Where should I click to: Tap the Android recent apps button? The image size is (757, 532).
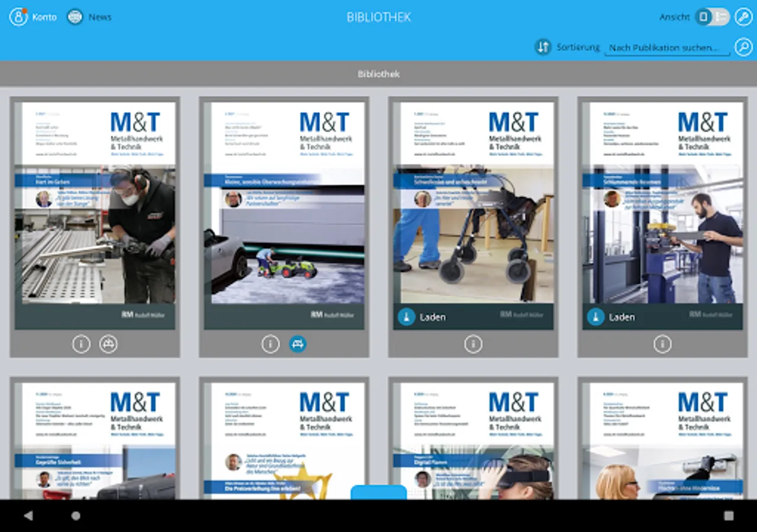click(729, 515)
